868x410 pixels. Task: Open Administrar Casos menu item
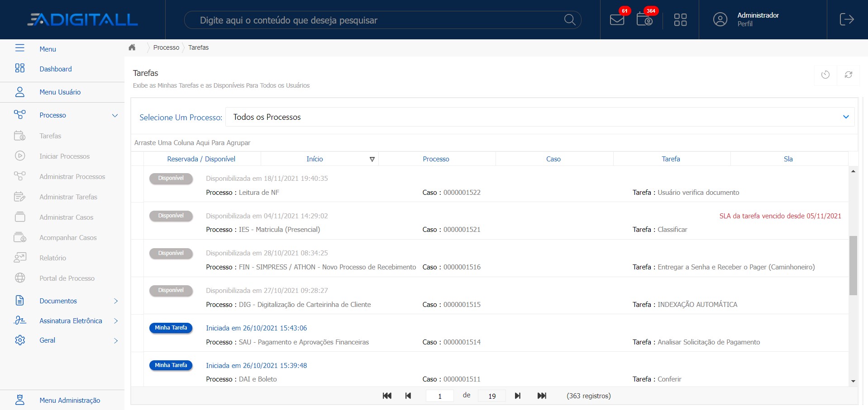67,217
